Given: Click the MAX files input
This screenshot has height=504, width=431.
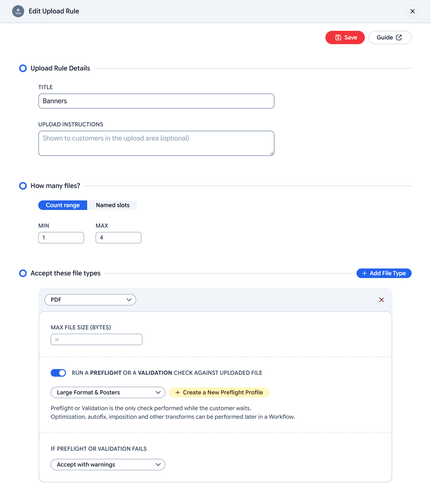Looking at the screenshot, I should tap(119, 238).
